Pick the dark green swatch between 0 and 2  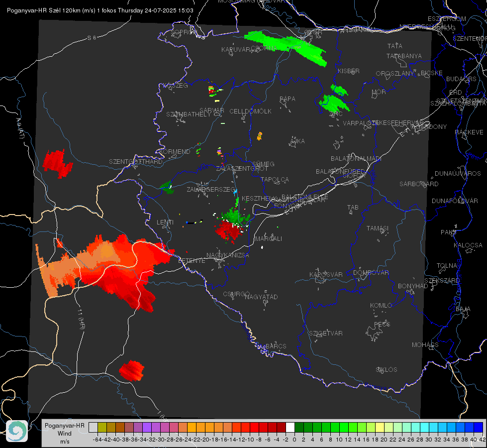point(299,427)
